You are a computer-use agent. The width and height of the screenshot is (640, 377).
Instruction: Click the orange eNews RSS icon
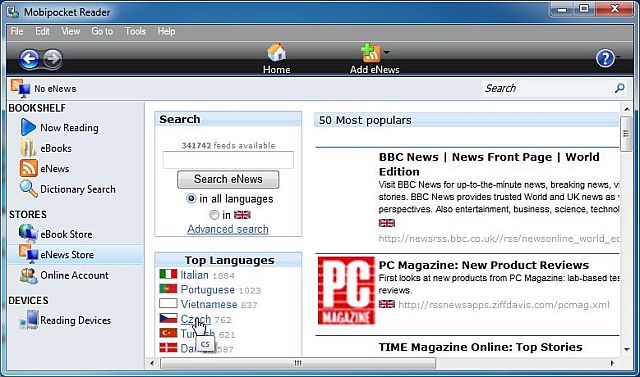29,168
